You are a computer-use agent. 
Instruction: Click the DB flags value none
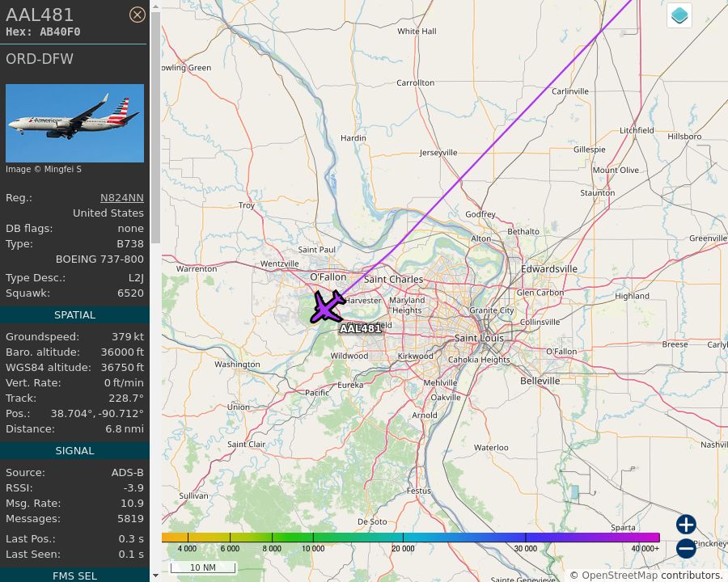(x=130, y=228)
